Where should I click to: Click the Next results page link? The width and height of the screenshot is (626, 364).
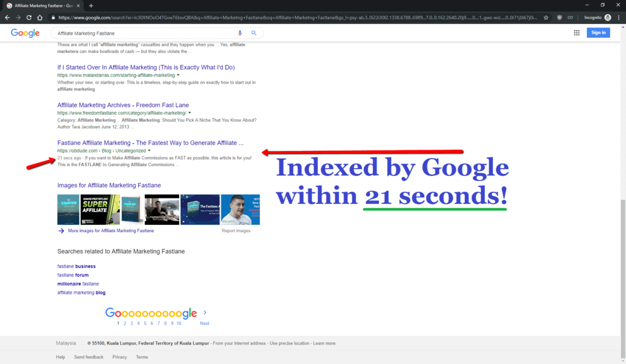point(204,323)
